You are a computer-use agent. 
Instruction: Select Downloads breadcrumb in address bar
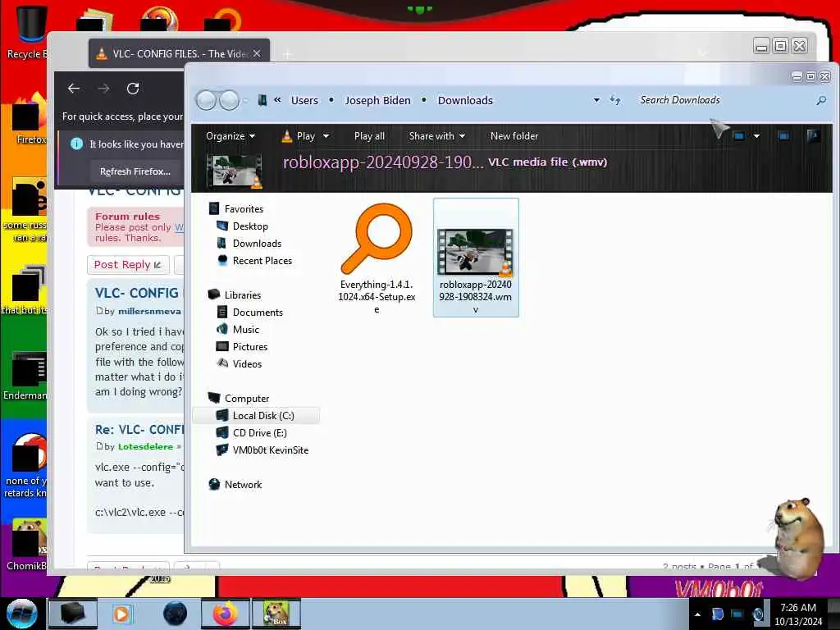pos(465,100)
